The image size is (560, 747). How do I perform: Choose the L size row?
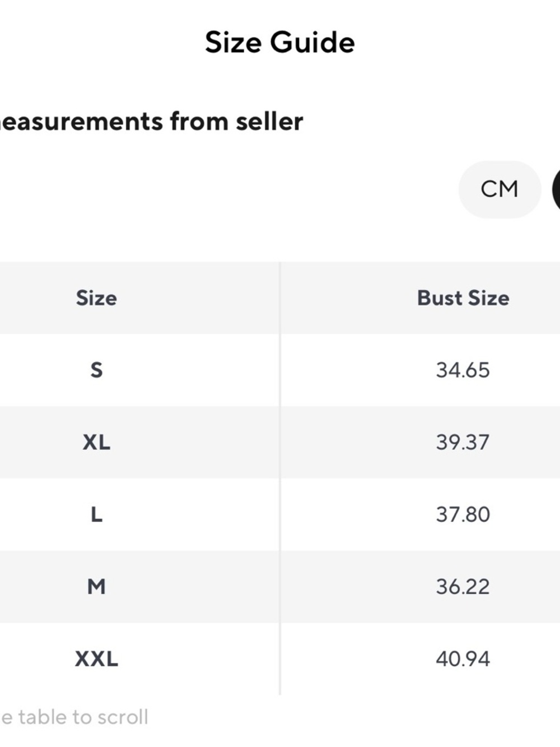(x=280, y=514)
